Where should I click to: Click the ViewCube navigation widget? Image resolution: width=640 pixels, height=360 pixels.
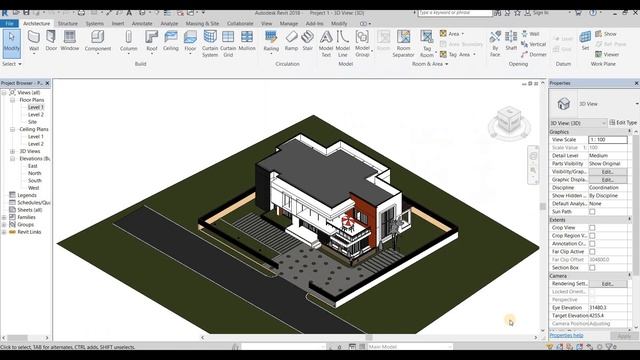(509, 122)
